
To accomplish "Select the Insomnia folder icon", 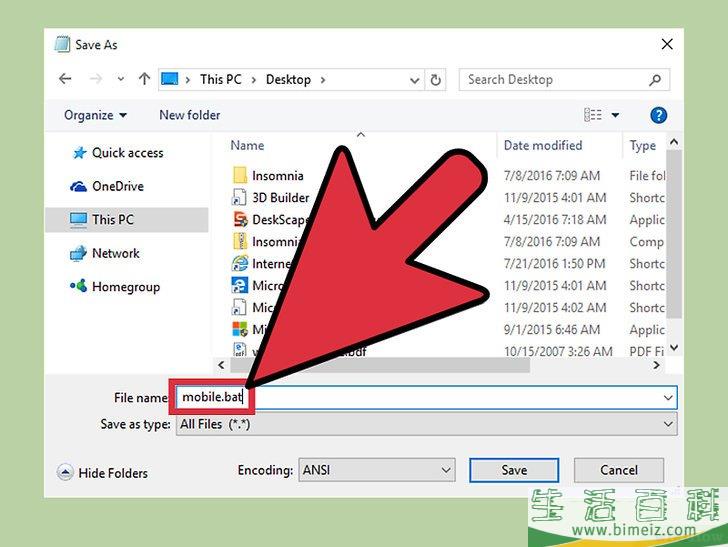I will tap(240, 176).
